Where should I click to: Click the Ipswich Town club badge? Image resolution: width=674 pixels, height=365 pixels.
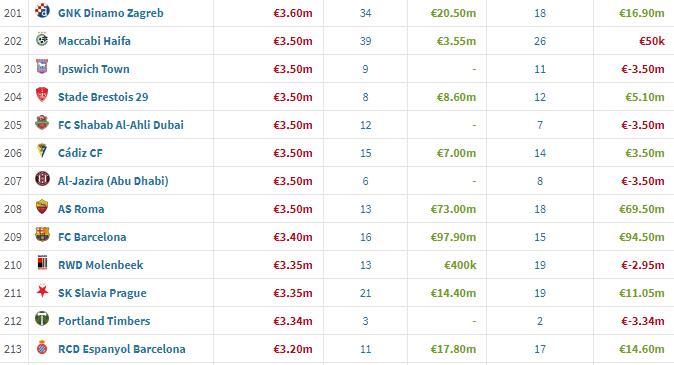42,67
